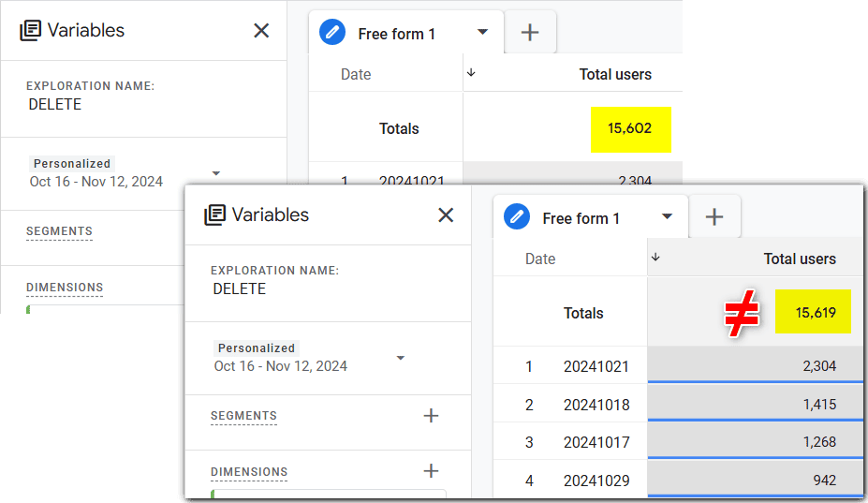Close Variables panel in front window

click(x=446, y=215)
